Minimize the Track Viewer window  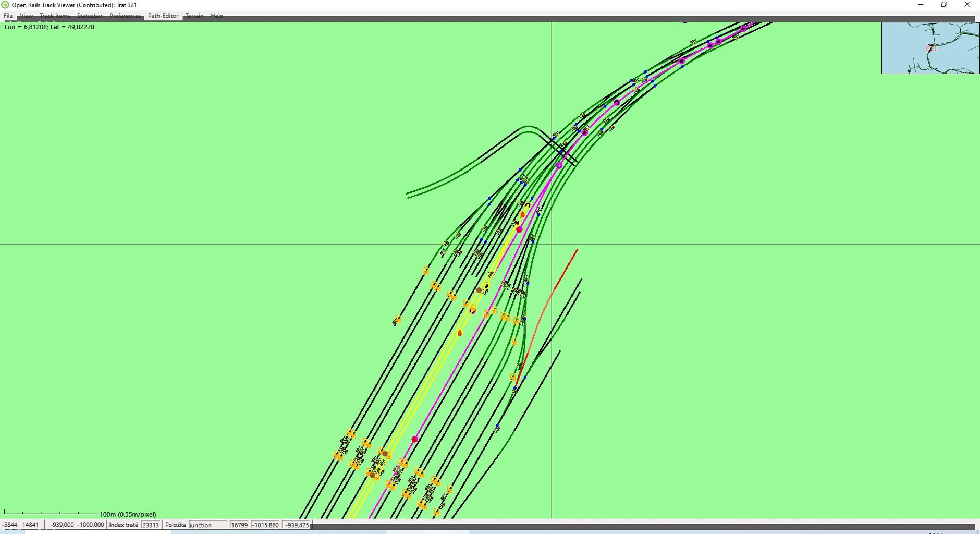(x=921, y=5)
